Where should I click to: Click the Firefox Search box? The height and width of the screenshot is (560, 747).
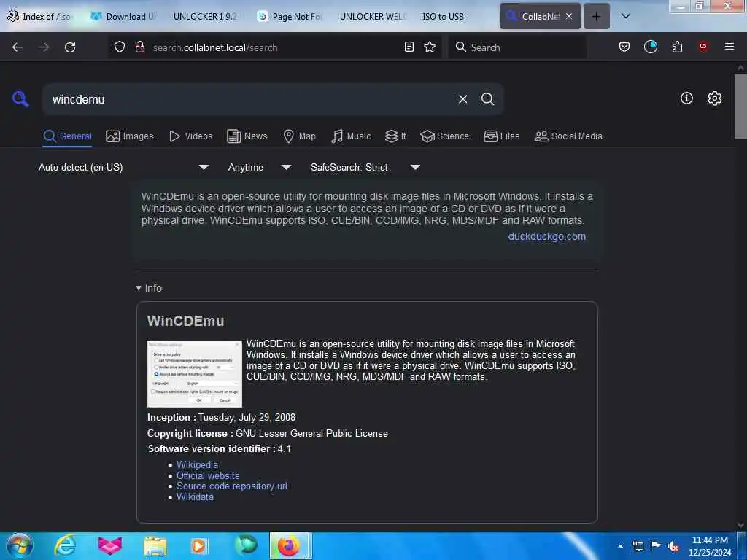tap(517, 47)
